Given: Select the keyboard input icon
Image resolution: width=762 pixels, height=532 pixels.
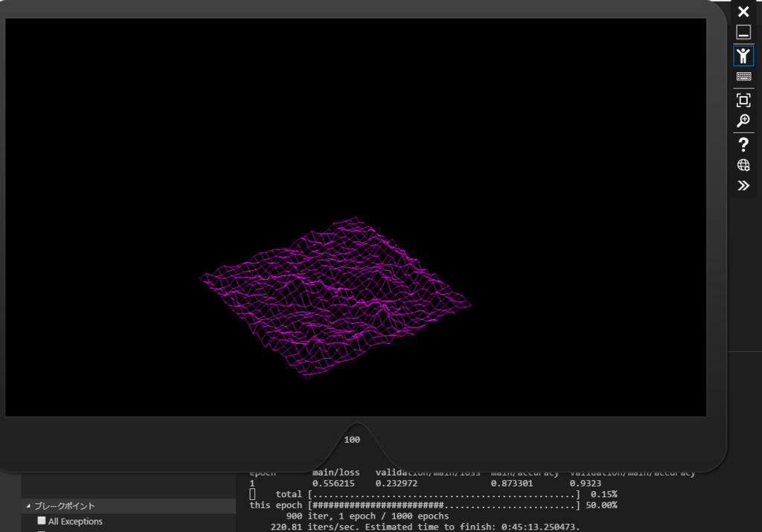Looking at the screenshot, I should pos(743,77).
